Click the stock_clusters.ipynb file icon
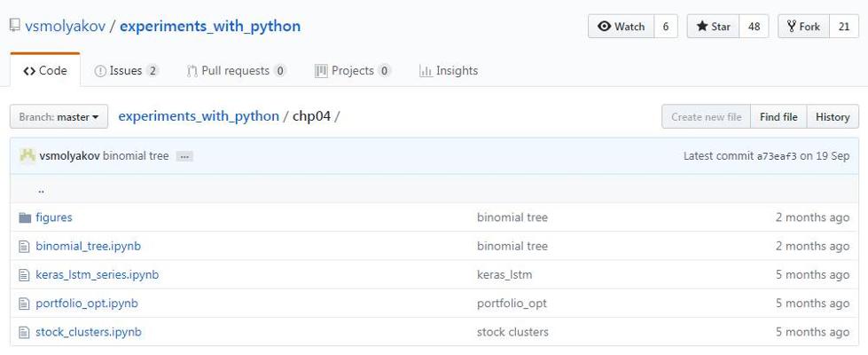 tap(25, 332)
